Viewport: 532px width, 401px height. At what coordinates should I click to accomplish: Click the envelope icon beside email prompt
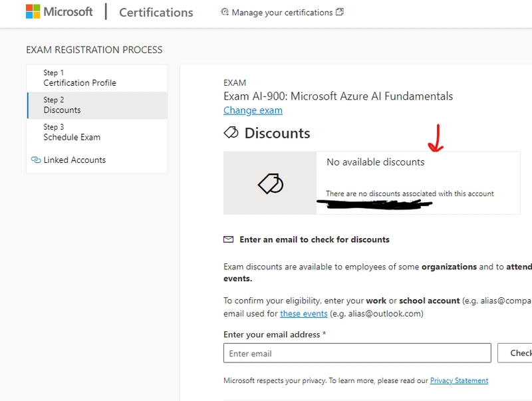229,239
